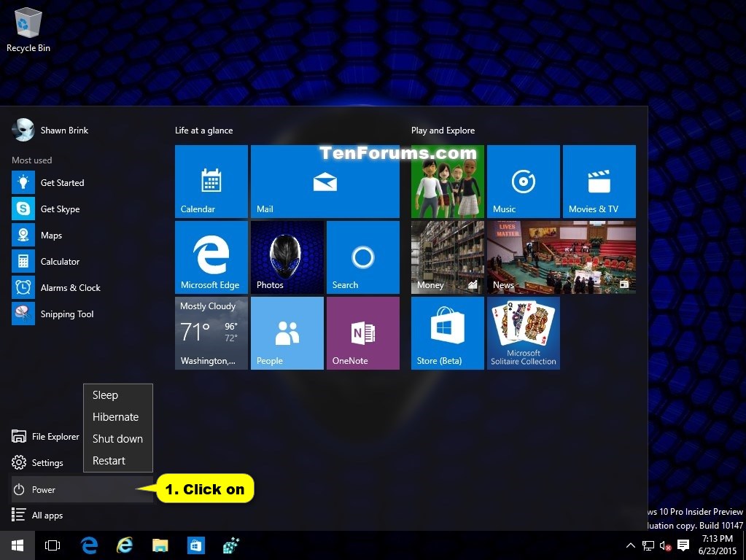This screenshot has height=560, width=746.
Task: Open the Microsoft Edge tile
Action: click(x=211, y=257)
